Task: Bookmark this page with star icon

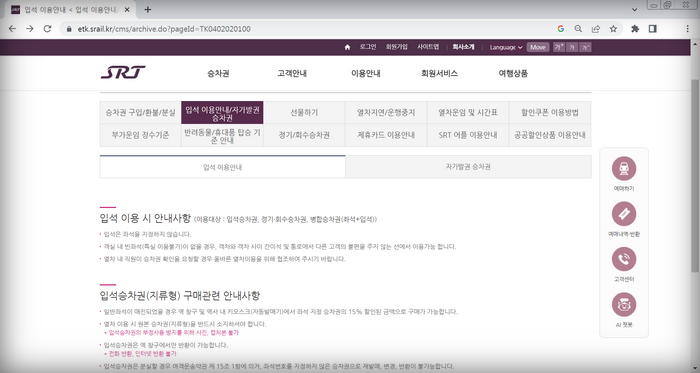Action: (613, 29)
